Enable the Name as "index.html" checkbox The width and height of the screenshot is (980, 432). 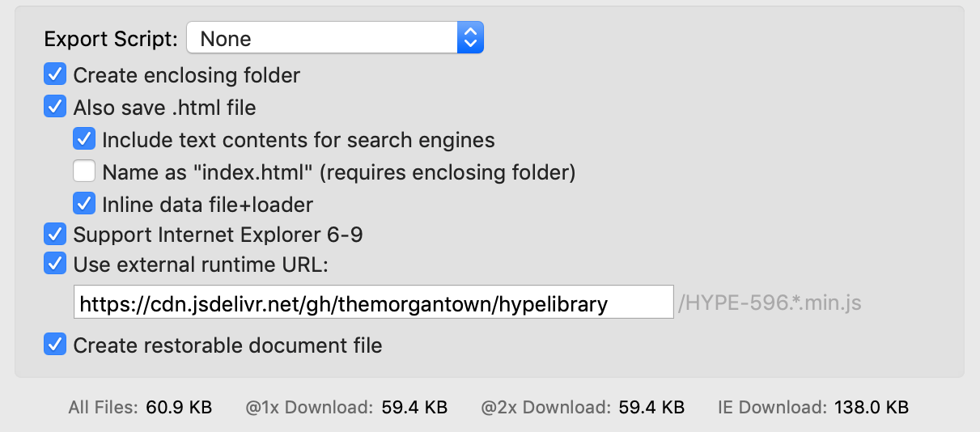84,172
